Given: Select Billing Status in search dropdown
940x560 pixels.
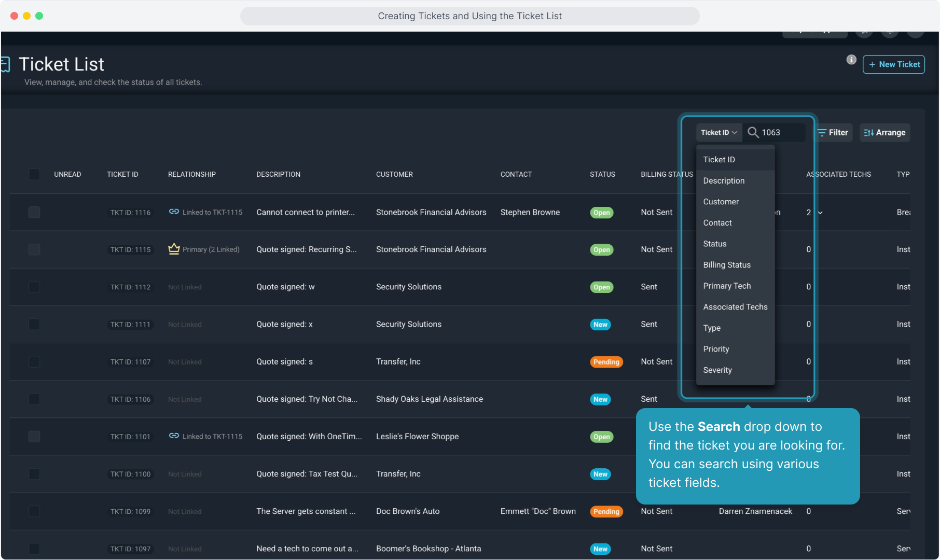Looking at the screenshot, I should tap(727, 265).
